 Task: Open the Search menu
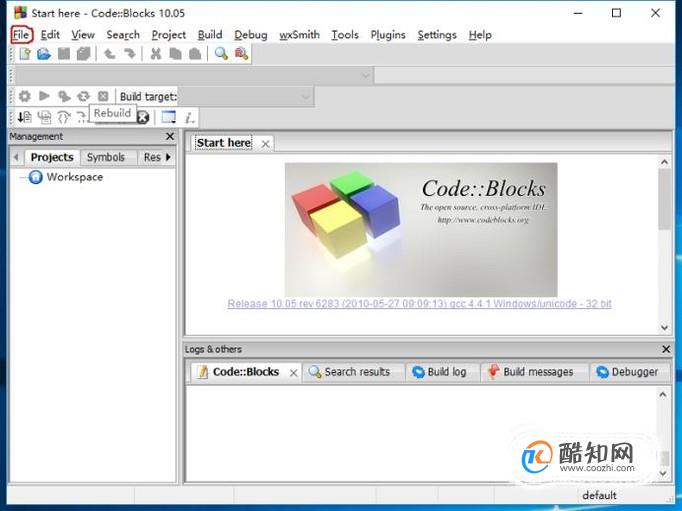click(123, 35)
